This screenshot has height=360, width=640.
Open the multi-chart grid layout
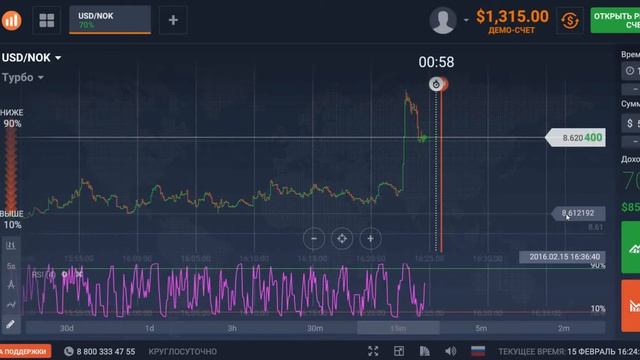point(47,20)
